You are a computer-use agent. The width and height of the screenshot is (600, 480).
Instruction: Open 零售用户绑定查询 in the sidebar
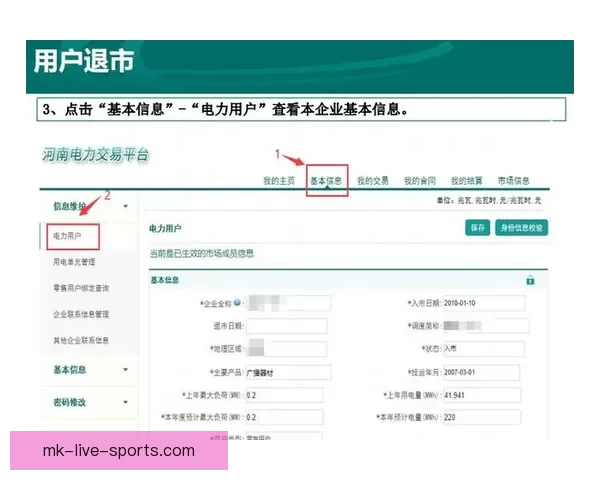pyautogui.click(x=81, y=288)
